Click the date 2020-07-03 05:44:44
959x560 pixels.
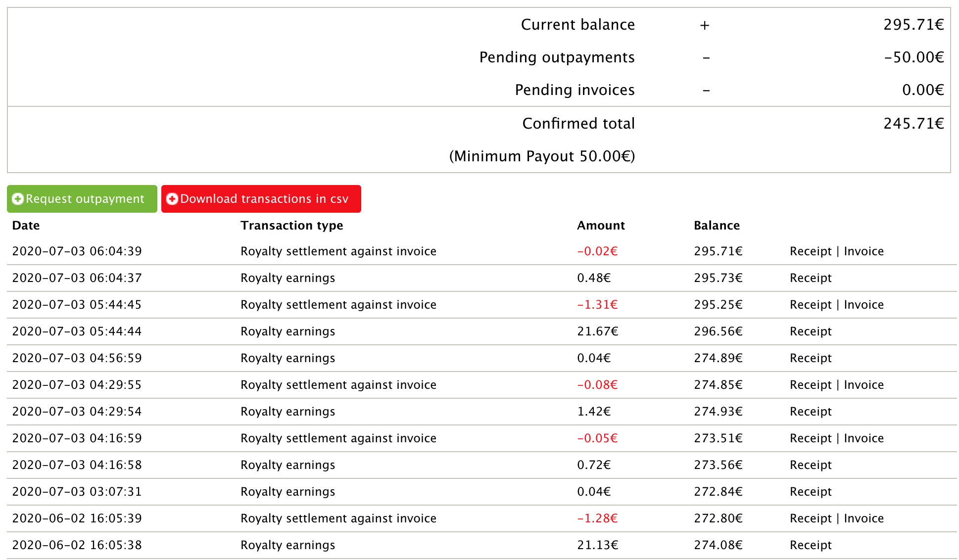(x=77, y=331)
